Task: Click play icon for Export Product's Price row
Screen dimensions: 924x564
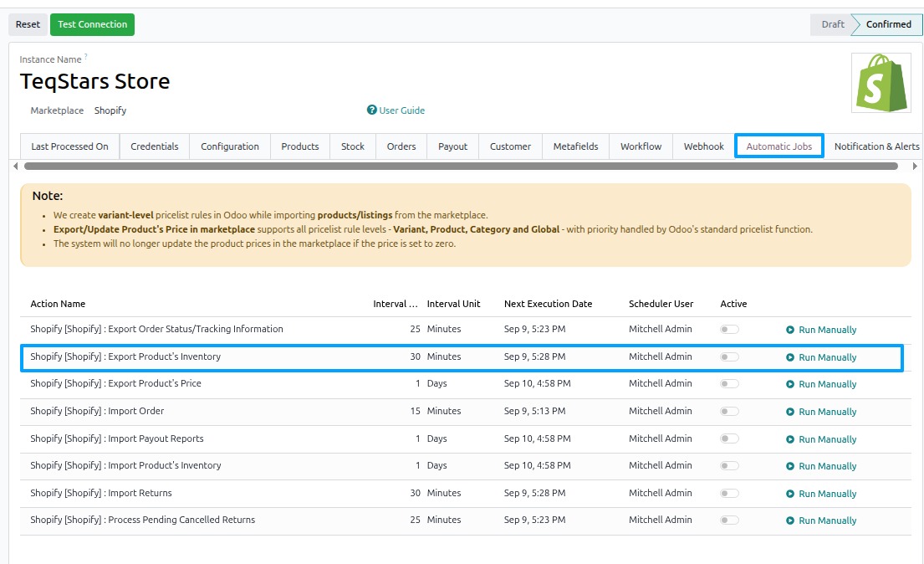Action: click(x=790, y=384)
